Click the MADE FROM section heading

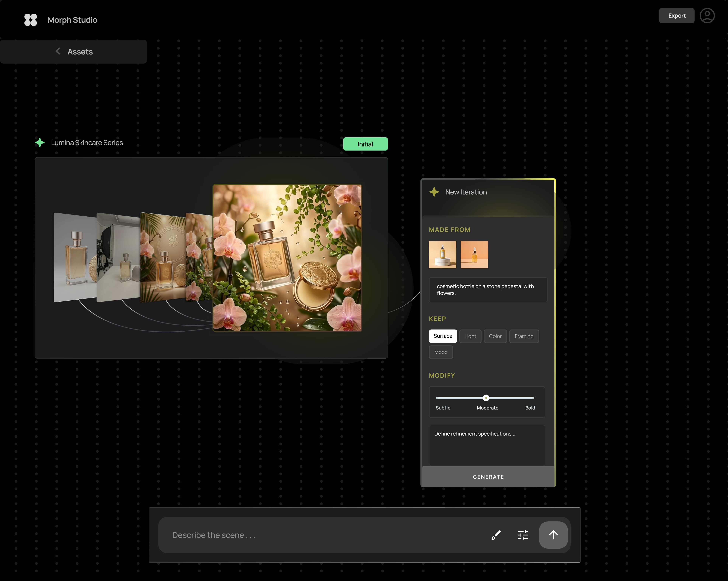(x=449, y=230)
